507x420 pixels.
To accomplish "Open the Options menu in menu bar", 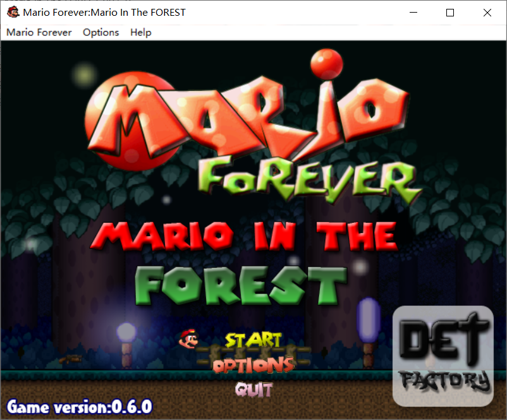I will coord(101,32).
